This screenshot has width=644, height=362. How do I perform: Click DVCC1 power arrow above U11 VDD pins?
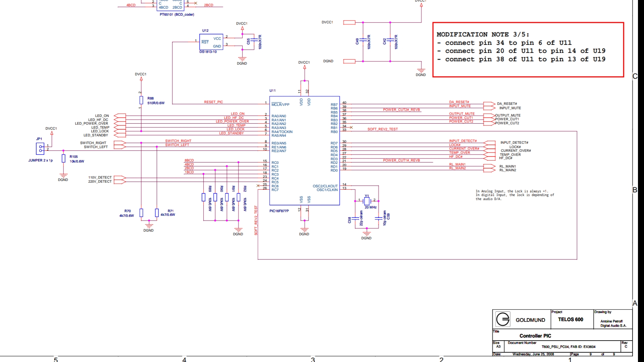(305, 67)
